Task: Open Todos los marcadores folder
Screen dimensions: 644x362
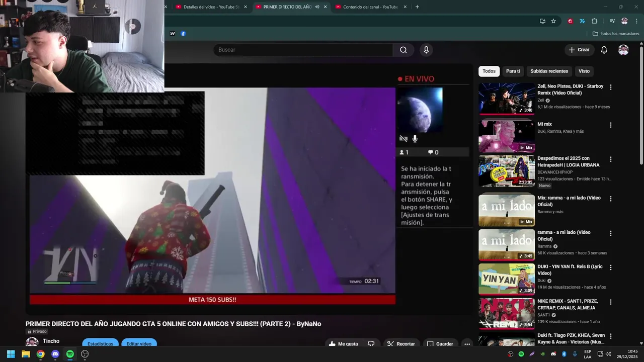Action: click(x=616, y=34)
